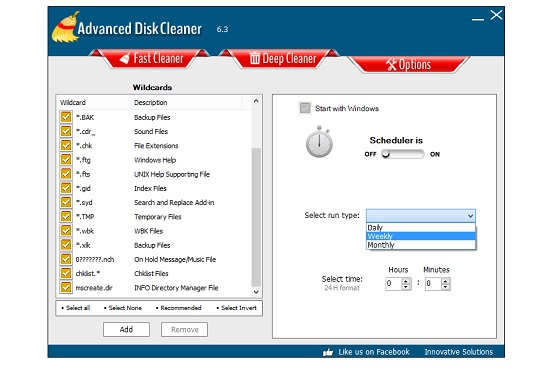550x370 pixels.
Task: Click the broom logo icon
Action: click(x=66, y=27)
